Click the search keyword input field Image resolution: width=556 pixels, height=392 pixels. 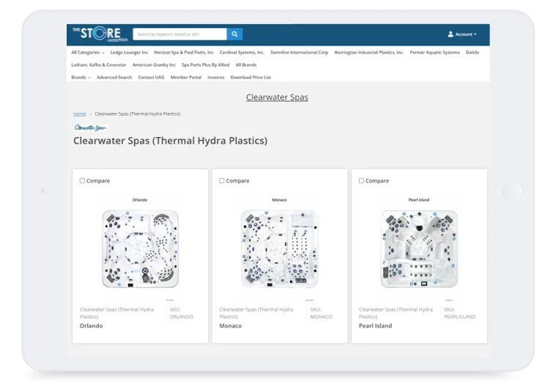pyautogui.click(x=179, y=34)
